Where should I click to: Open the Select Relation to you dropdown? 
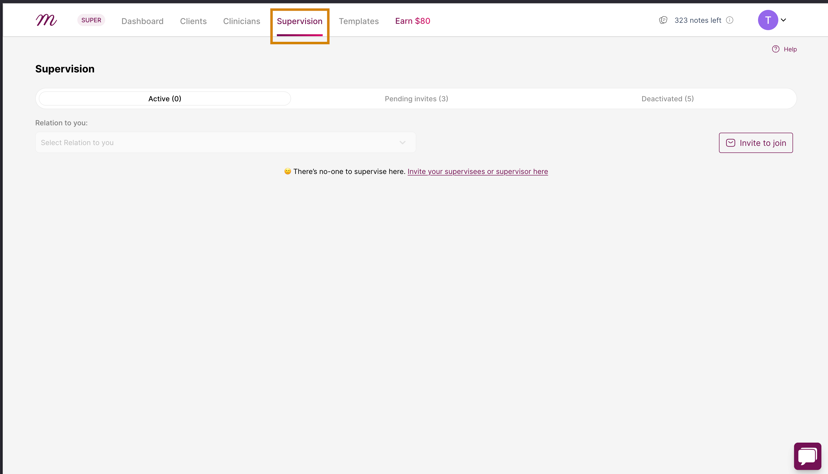(x=225, y=143)
